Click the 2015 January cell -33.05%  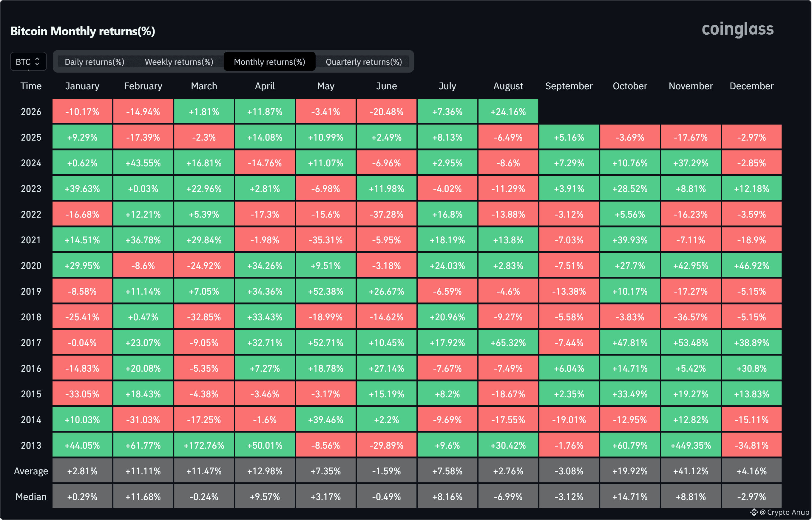tap(82, 393)
